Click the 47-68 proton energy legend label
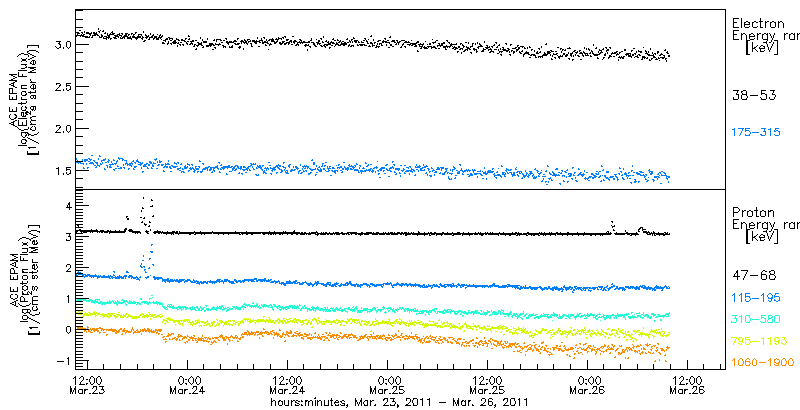This screenshot has height=410, width=800. click(x=754, y=276)
